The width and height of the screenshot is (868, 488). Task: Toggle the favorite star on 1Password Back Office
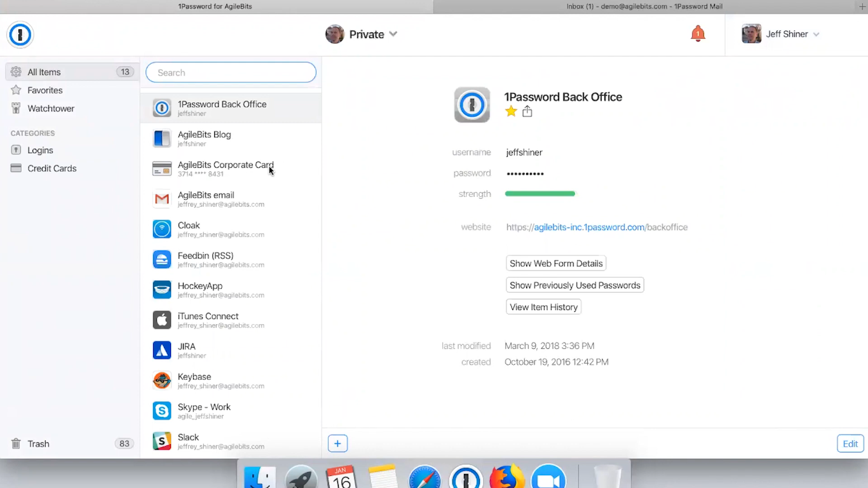coord(511,112)
